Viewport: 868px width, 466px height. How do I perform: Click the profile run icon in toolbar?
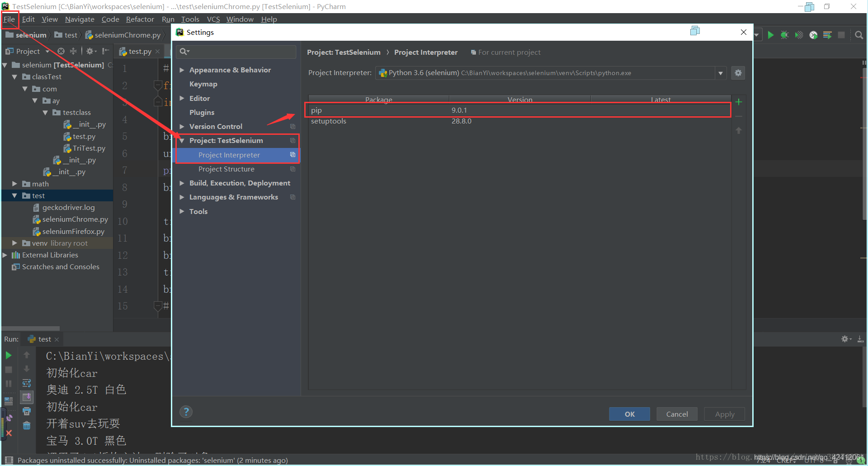coord(813,35)
